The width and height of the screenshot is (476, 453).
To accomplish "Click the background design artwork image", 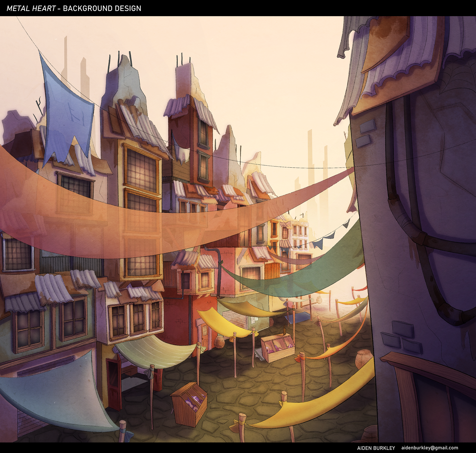I will (238, 229).
